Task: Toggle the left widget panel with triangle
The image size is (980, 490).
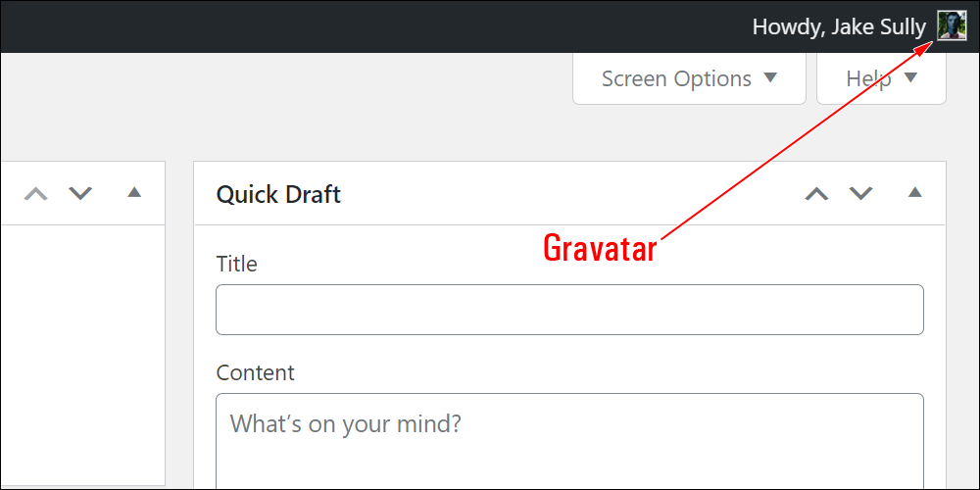Action: click(134, 192)
